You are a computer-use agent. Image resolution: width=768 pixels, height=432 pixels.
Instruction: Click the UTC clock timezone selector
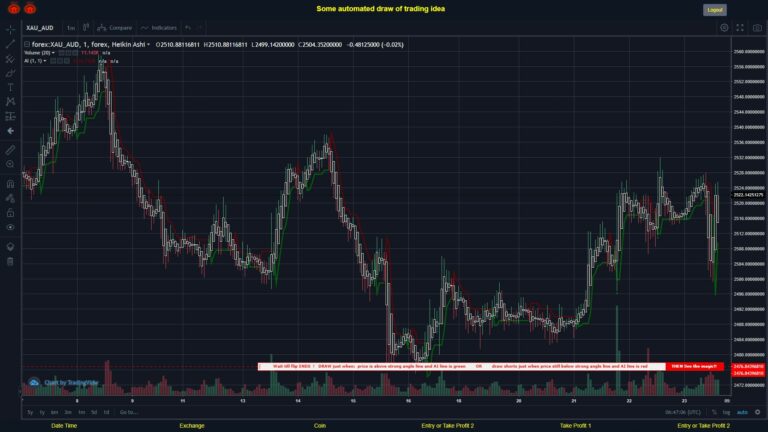pyautogui.click(x=682, y=412)
